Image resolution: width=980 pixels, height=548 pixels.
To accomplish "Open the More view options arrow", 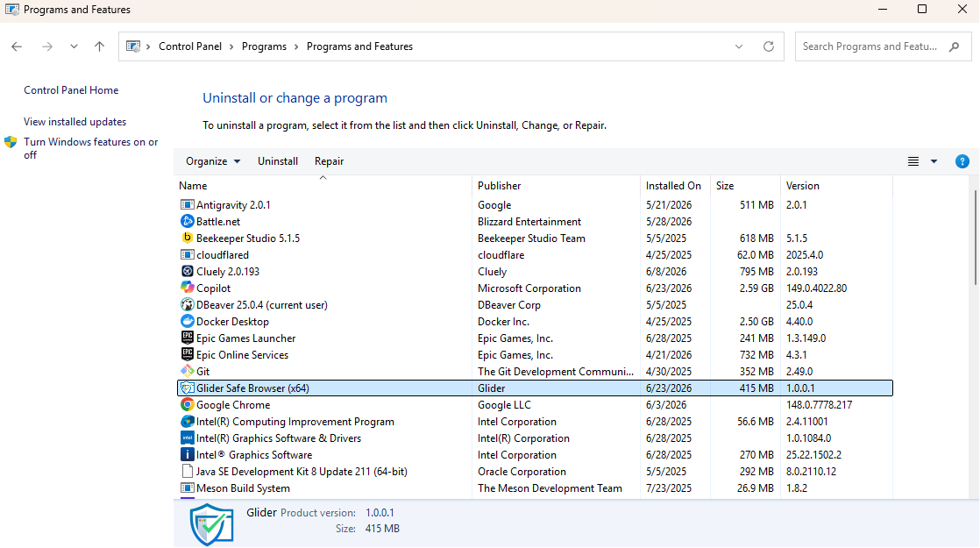I will (x=934, y=161).
